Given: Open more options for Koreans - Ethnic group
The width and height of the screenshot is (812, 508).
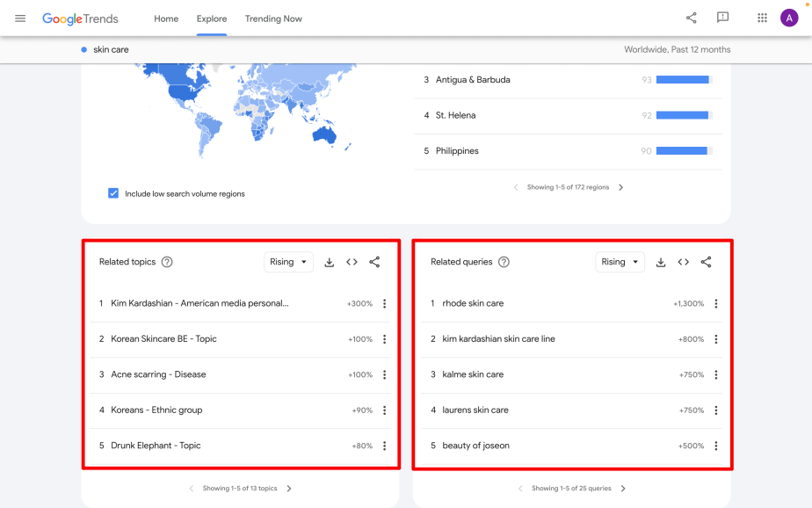Looking at the screenshot, I should click(x=384, y=410).
